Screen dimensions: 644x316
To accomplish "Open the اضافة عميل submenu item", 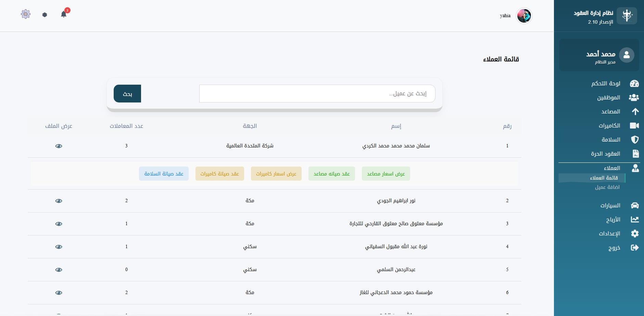I will click(608, 187).
